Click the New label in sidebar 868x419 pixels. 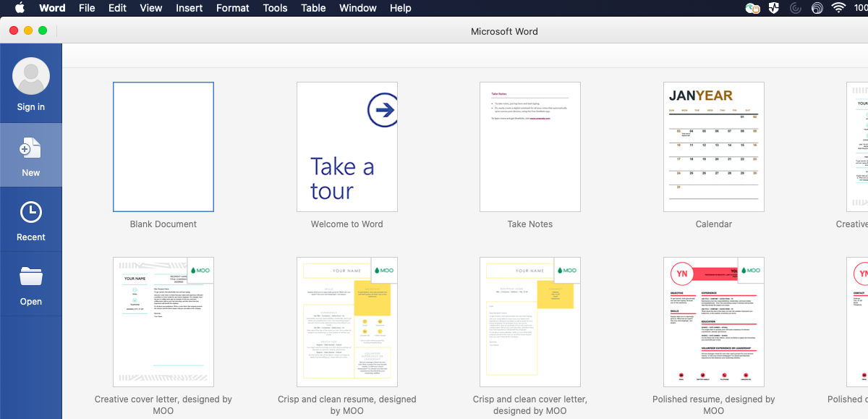[x=31, y=173]
